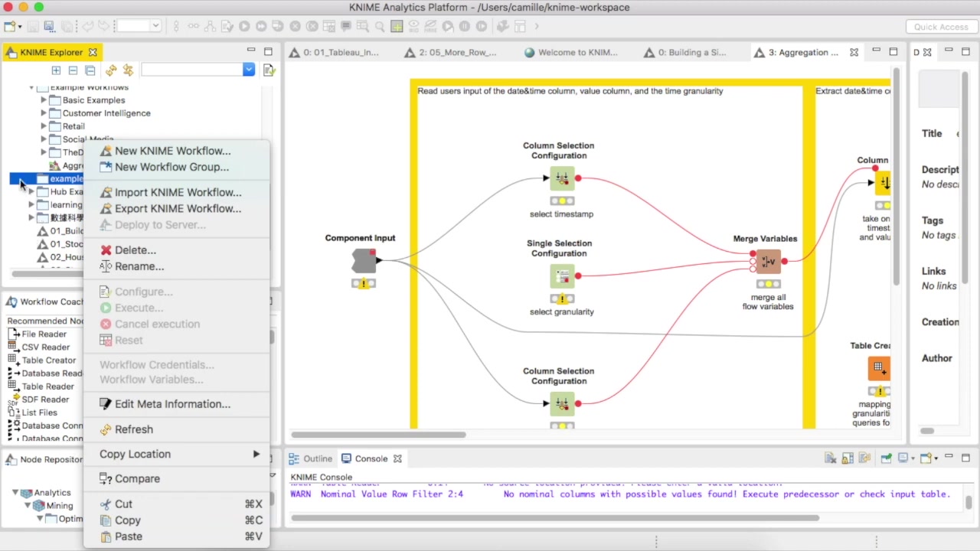The width and height of the screenshot is (980, 551).
Task: Select Table Creator in Workflow Coach list
Action: [48, 360]
